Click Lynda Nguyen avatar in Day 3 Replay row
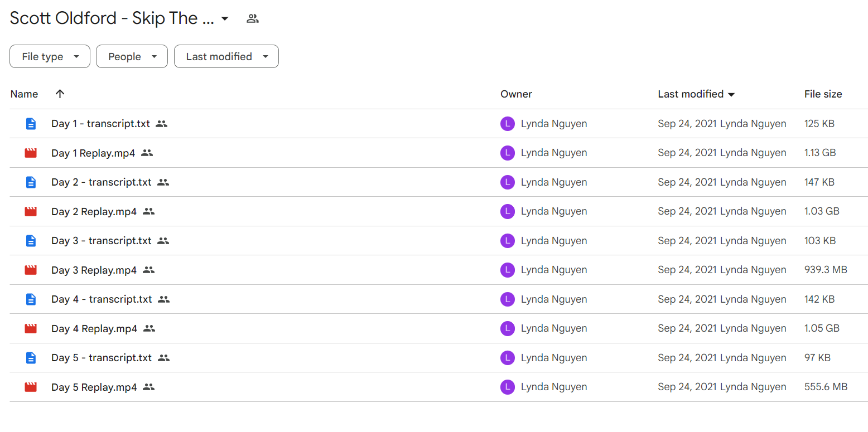Viewport: 868px width, 432px height. pos(508,270)
